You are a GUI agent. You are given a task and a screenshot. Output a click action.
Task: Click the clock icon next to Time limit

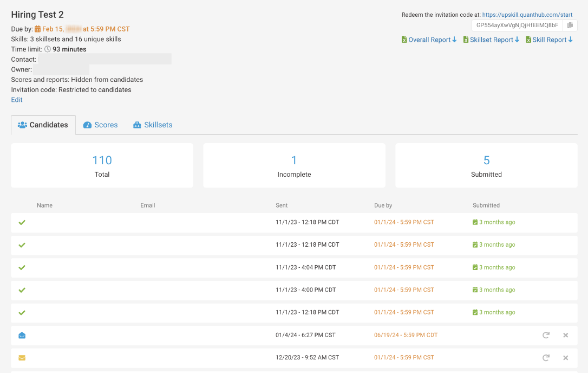coord(48,49)
